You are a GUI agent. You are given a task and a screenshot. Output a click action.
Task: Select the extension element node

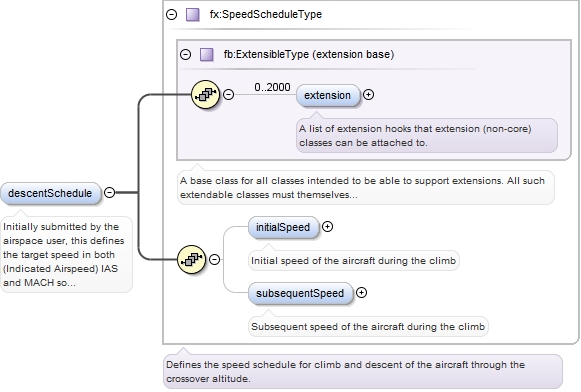pos(328,95)
